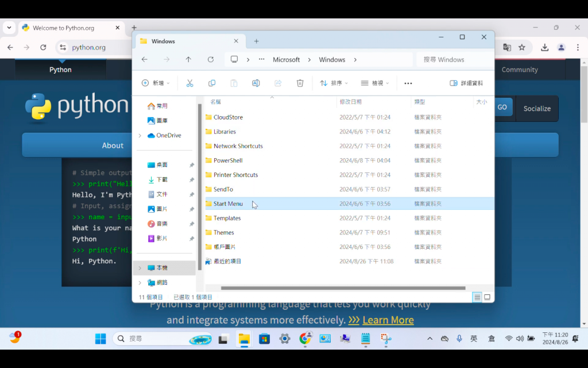Click the Cut scissors icon in Explorer toolbar
This screenshot has height=368, width=588.
(189, 83)
